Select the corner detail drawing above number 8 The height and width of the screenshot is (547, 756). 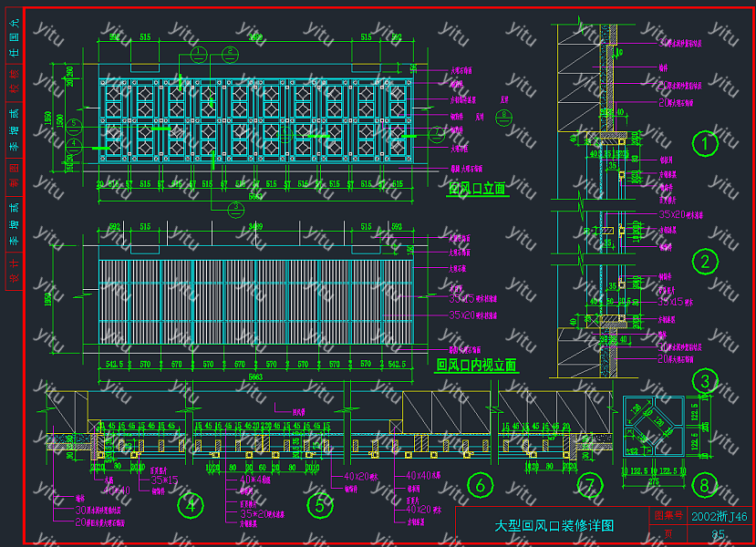(653, 428)
